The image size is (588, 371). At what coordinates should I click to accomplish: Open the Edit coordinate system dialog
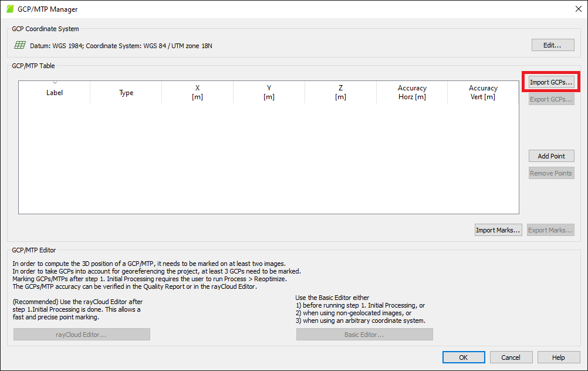coord(551,45)
